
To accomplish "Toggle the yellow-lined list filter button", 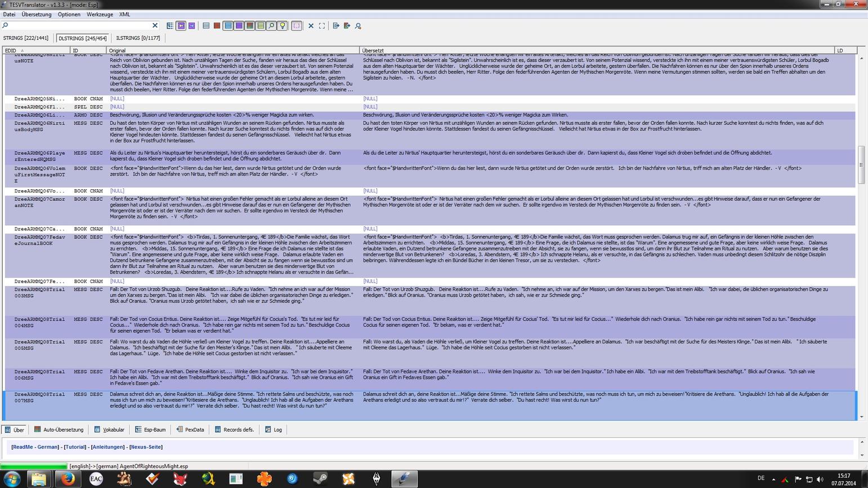I will click(261, 26).
